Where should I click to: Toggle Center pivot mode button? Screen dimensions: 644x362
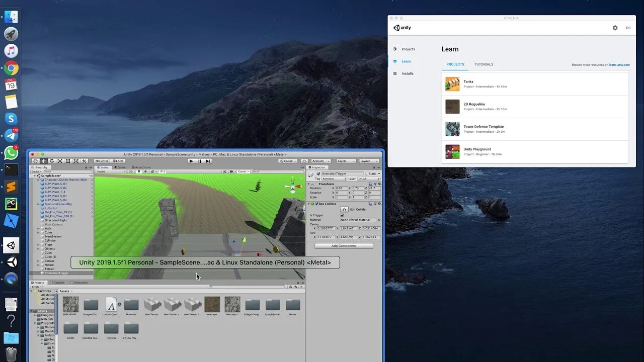pos(102,161)
